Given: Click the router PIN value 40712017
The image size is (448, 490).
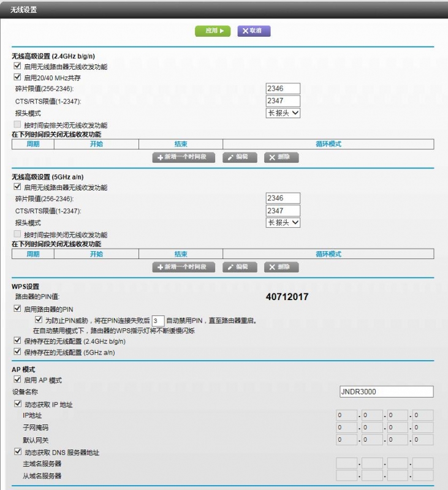Looking at the screenshot, I should click(x=287, y=296).
